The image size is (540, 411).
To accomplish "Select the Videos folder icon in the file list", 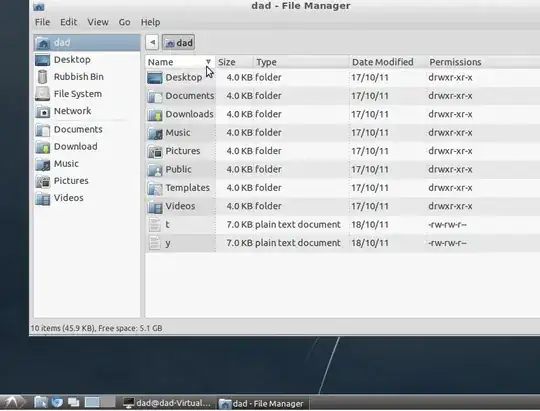I will coord(155,207).
